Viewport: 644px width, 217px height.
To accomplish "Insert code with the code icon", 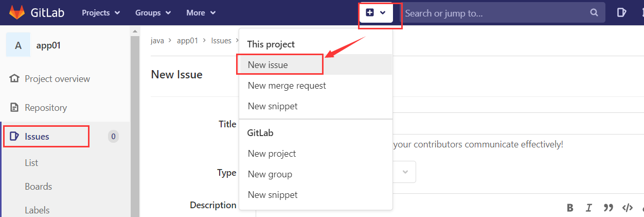I will coord(627,208).
